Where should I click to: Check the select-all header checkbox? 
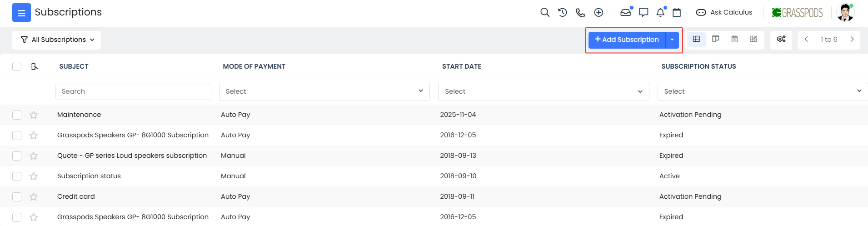17,66
